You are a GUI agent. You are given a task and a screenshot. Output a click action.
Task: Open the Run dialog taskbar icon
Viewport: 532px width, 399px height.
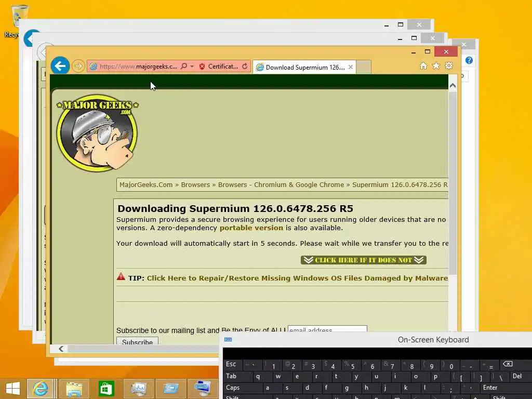point(170,389)
